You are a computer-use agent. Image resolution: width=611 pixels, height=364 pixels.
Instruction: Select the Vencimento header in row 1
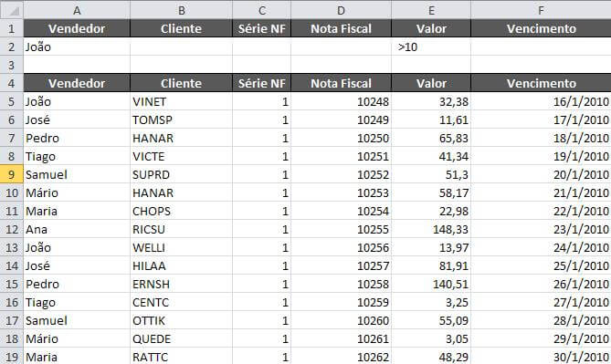(x=541, y=28)
